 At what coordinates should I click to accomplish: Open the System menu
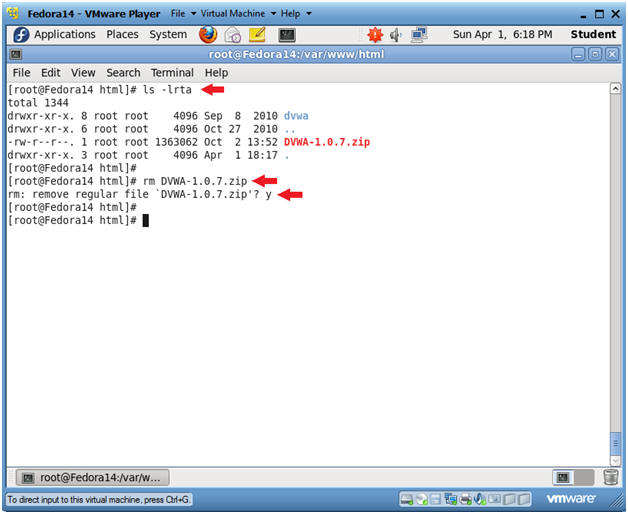tap(168, 34)
